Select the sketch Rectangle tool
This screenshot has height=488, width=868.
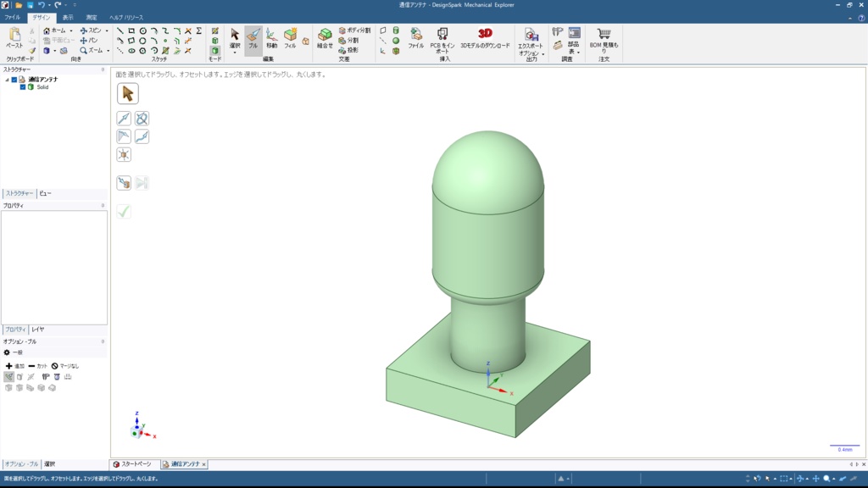pos(131,31)
